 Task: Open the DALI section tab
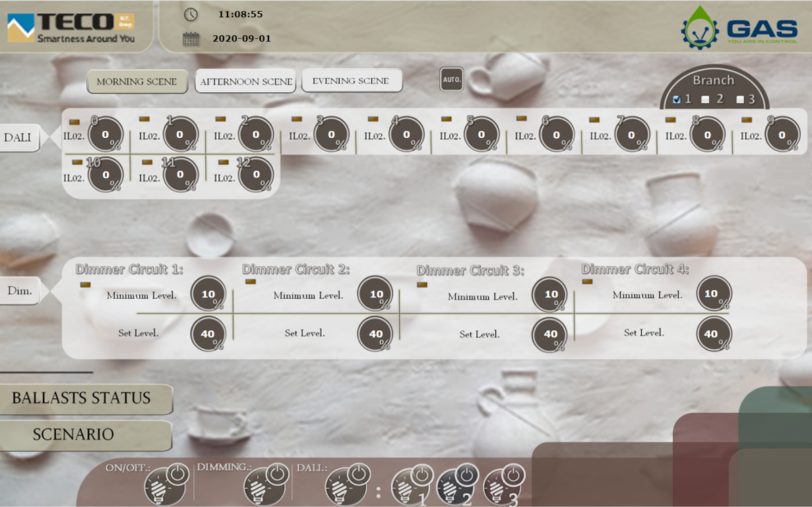20,138
